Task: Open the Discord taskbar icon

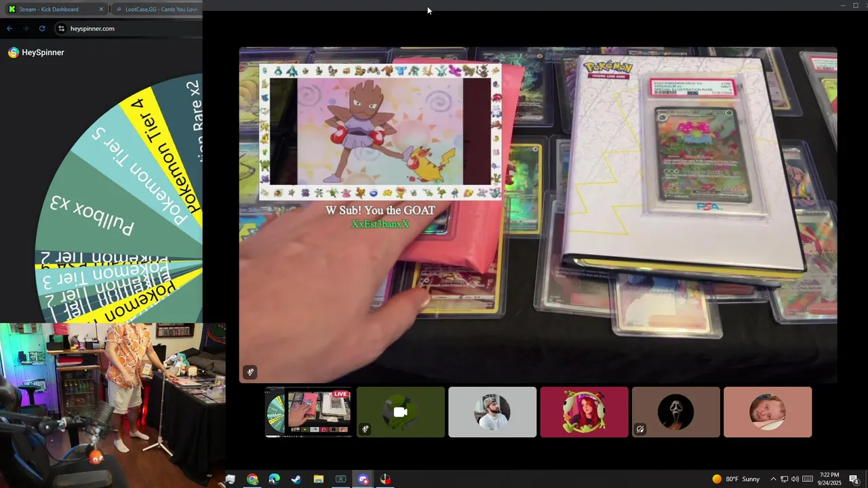Action: point(363,479)
